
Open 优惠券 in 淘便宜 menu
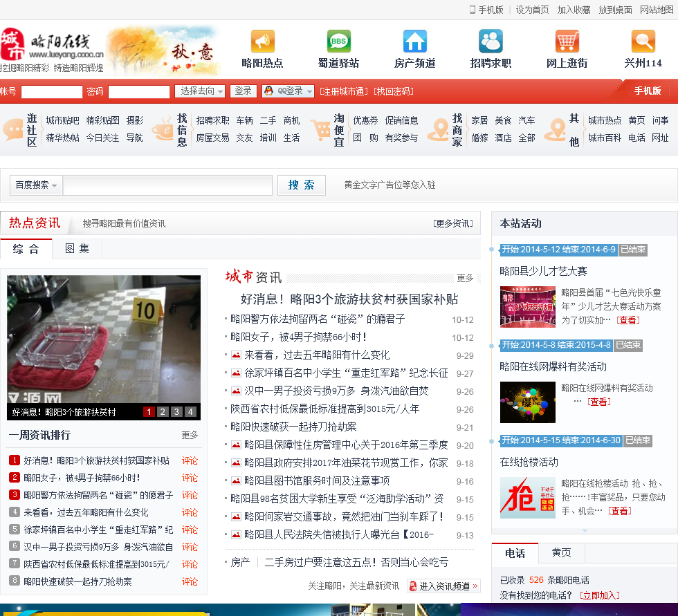tap(365, 120)
